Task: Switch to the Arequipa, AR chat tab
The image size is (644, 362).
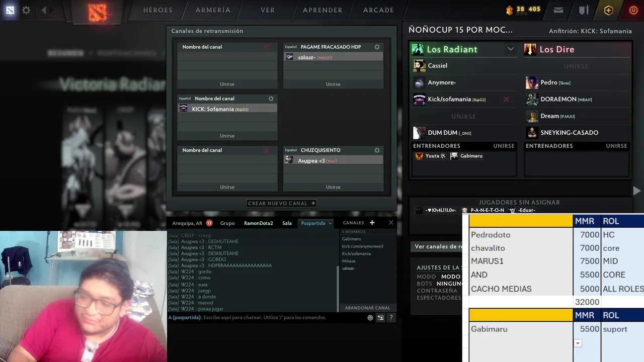Action: (187, 223)
